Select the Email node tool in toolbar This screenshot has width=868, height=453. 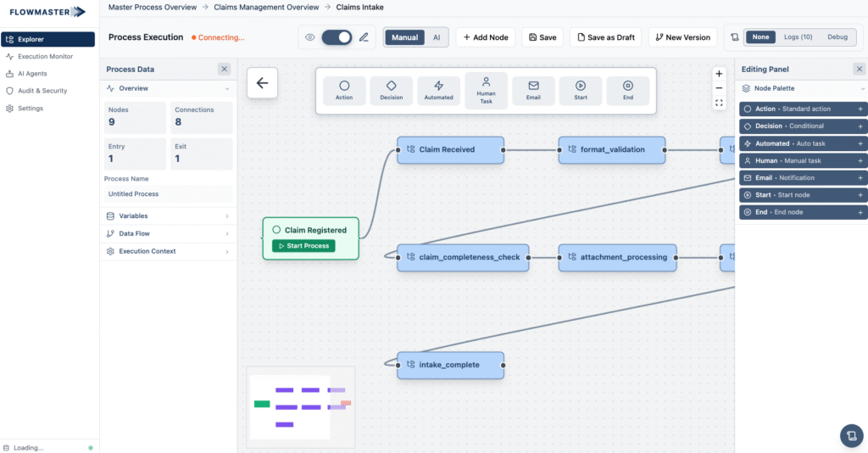pyautogui.click(x=533, y=90)
